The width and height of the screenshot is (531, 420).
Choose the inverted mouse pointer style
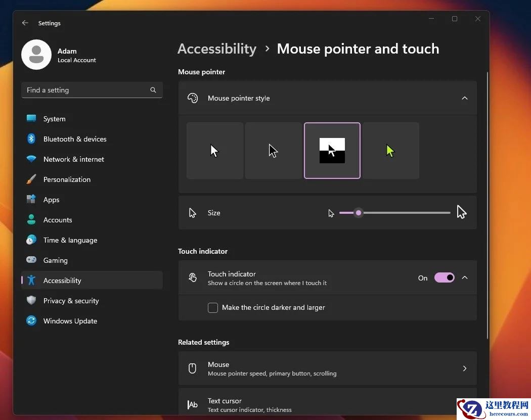tap(332, 151)
